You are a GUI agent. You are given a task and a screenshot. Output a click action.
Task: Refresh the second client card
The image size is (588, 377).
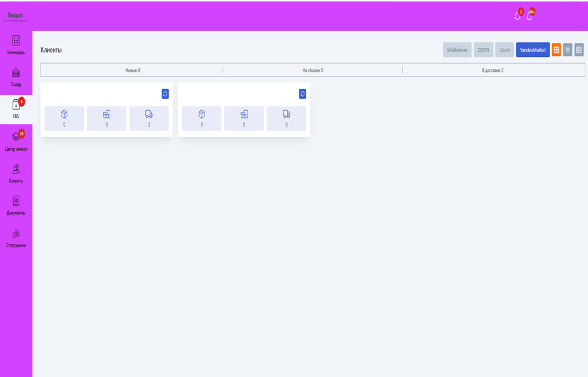pos(302,94)
